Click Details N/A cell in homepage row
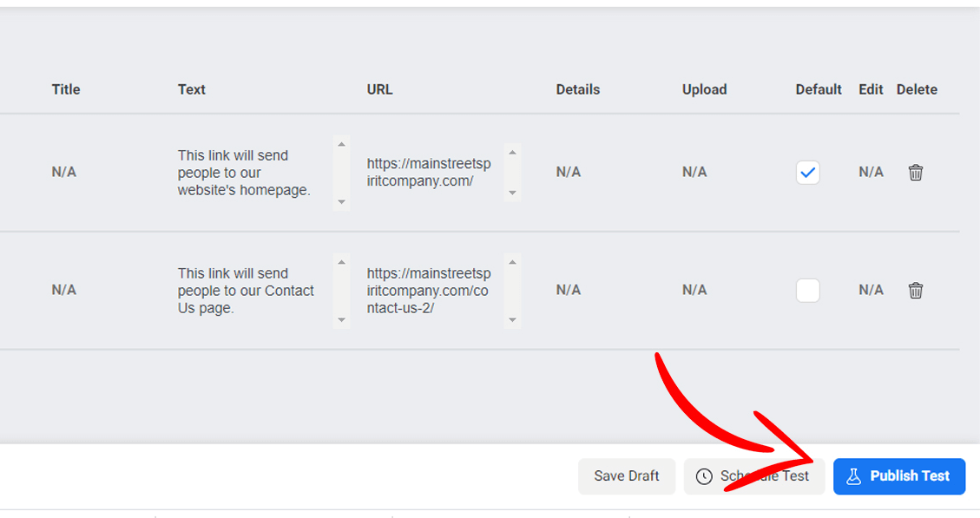The width and height of the screenshot is (980, 518). 569,172
